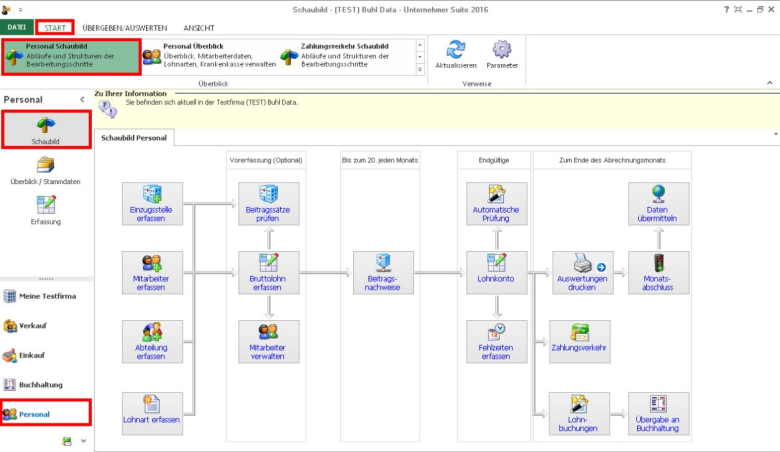The width and height of the screenshot is (780, 452).
Task: Expand the Überblick ribbon gallery
Action: coord(420,70)
